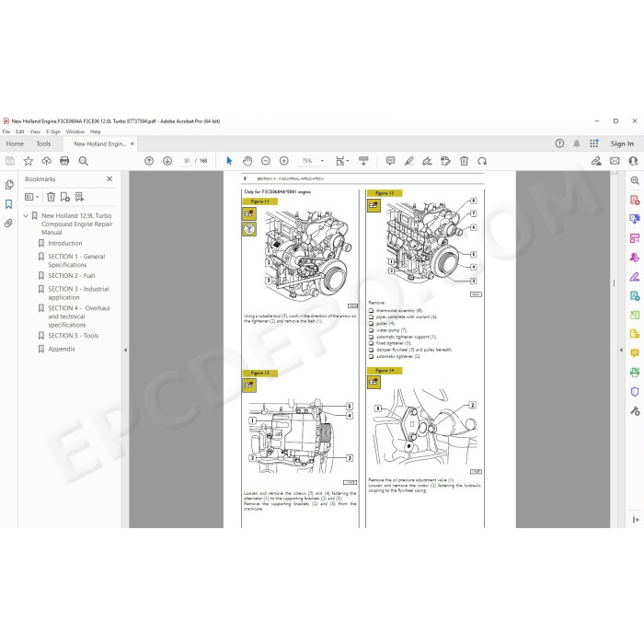Open the Find text magnifier icon
This screenshot has height=644, width=644.
pos(84,161)
